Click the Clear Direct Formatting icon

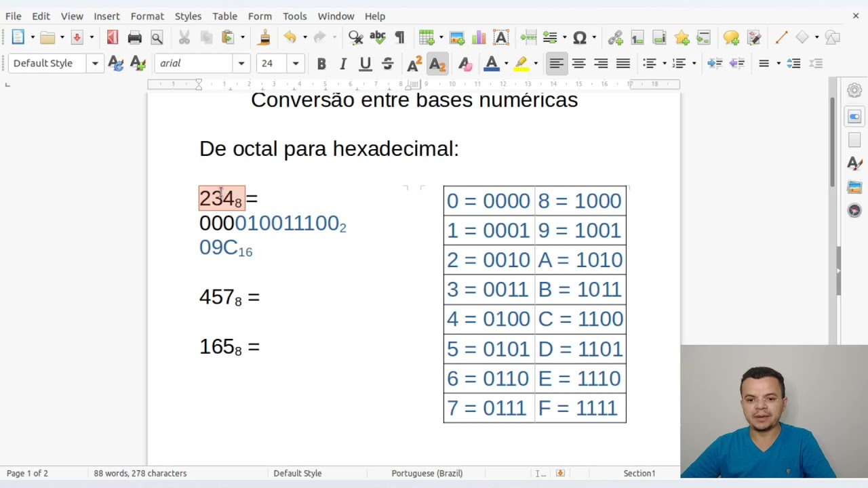465,63
